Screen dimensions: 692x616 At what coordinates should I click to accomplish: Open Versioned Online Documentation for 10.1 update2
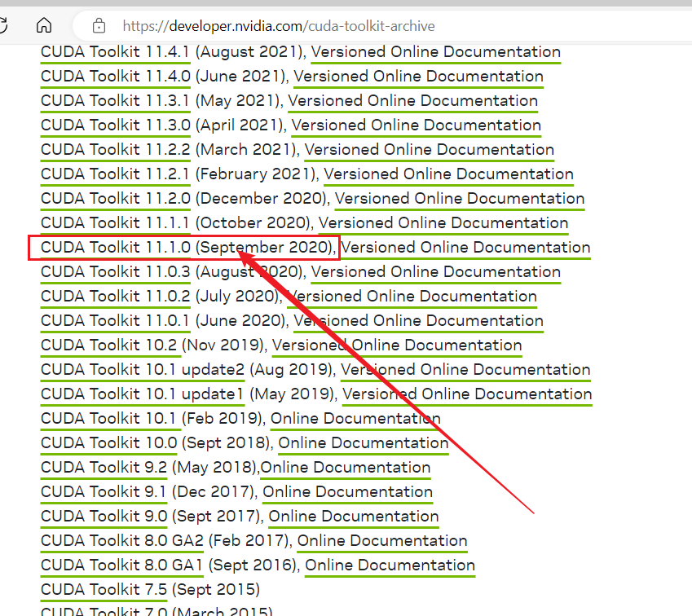click(465, 369)
